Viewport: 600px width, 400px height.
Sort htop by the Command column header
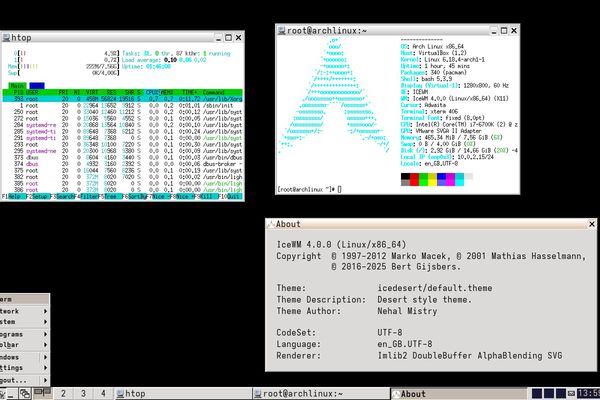pyautogui.click(x=214, y=93)
